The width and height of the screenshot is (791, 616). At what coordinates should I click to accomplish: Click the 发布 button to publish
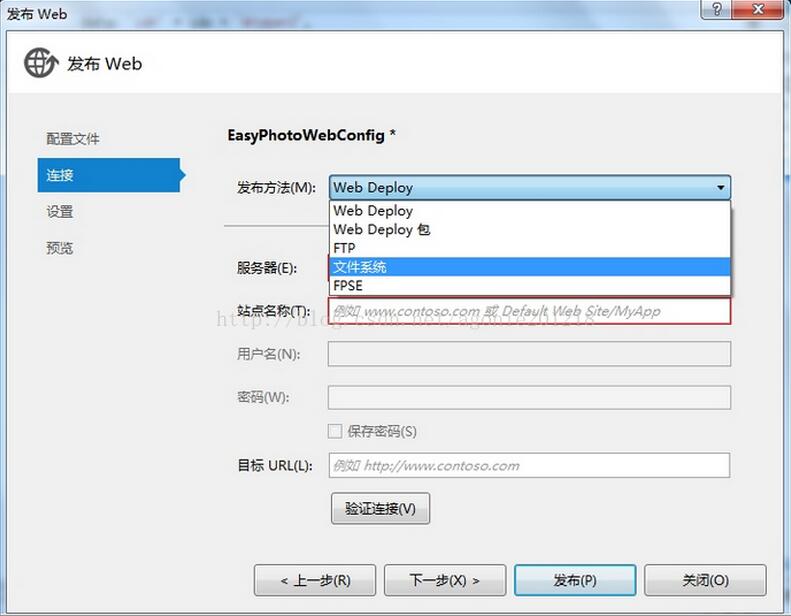tap(575, 580)
